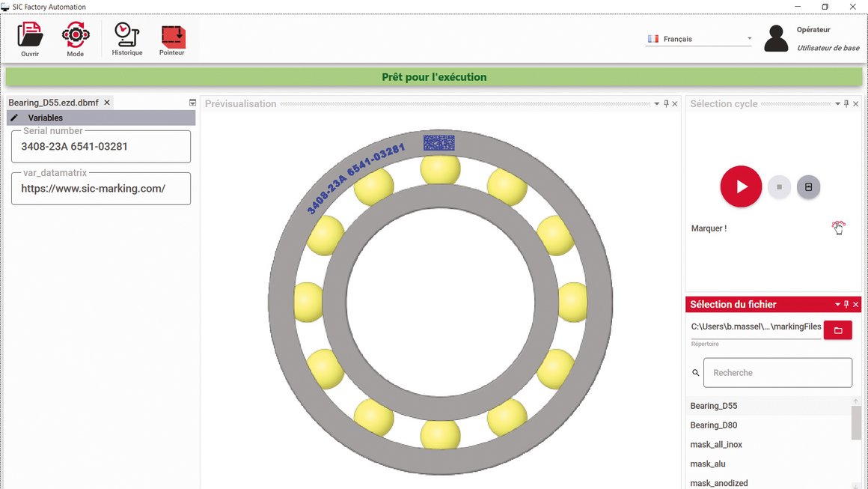The width and height of the screenshot is (868, 489).
Task: Expand the Sélection du fichier panel menu arrow
Action: 837,305
